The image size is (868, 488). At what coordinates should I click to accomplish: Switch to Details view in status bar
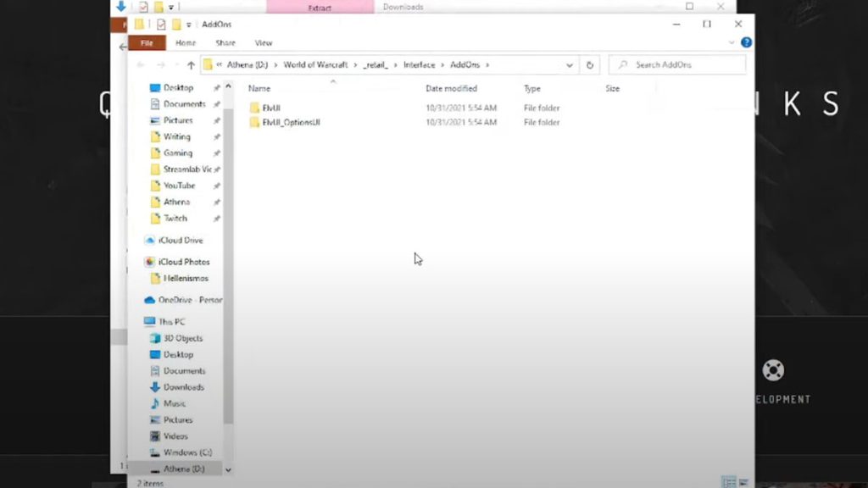click(x=728, y=481)
